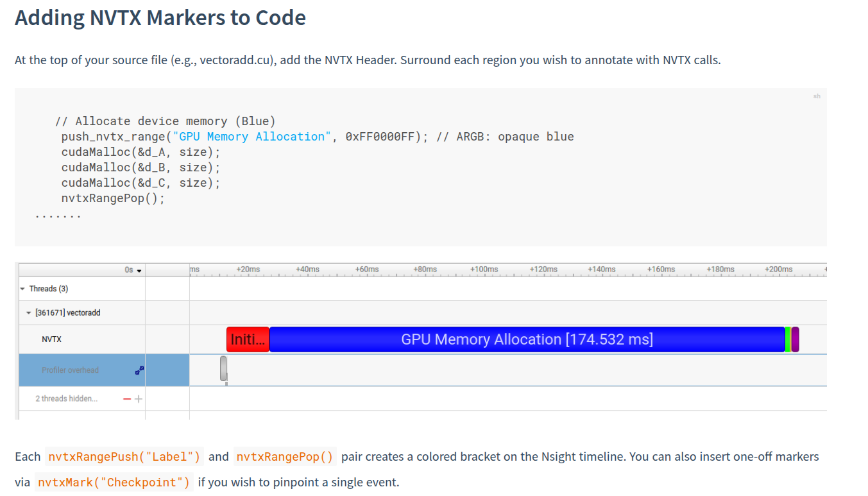
Task: Click the +60ms timeline tick label
Action: click(x=367, y=269)
